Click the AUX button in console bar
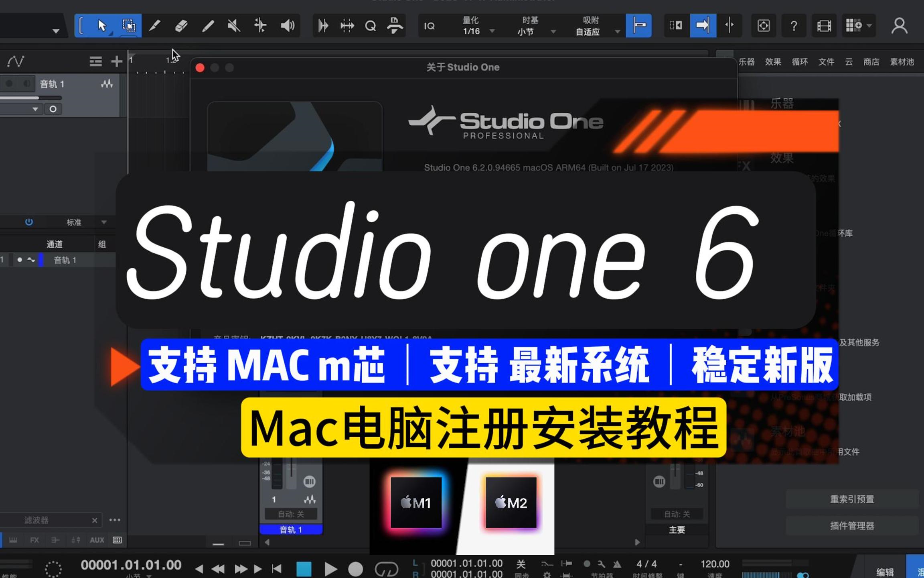Screen dimensions: 924x578 point(97,540)
